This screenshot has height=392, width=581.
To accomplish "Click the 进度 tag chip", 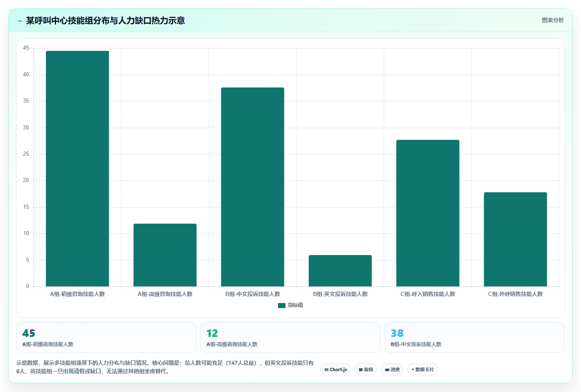I will (x=392, y=369).
